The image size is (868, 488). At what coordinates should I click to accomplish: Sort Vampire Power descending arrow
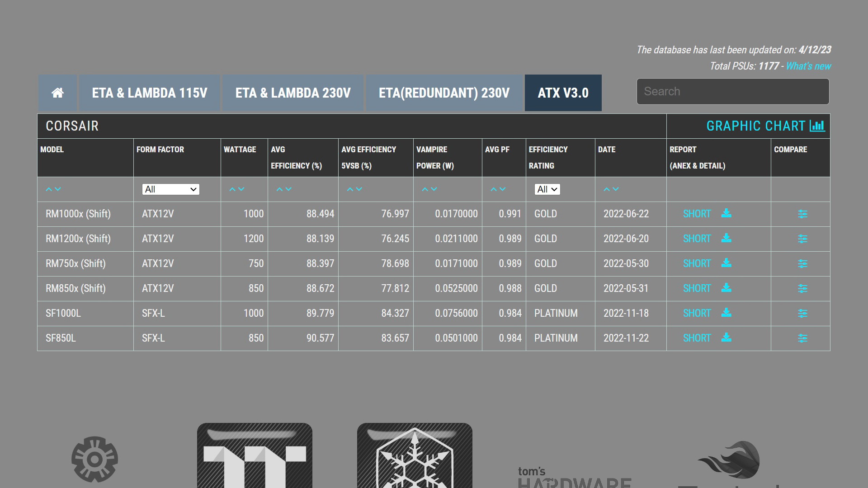click(x=434, y=189)
